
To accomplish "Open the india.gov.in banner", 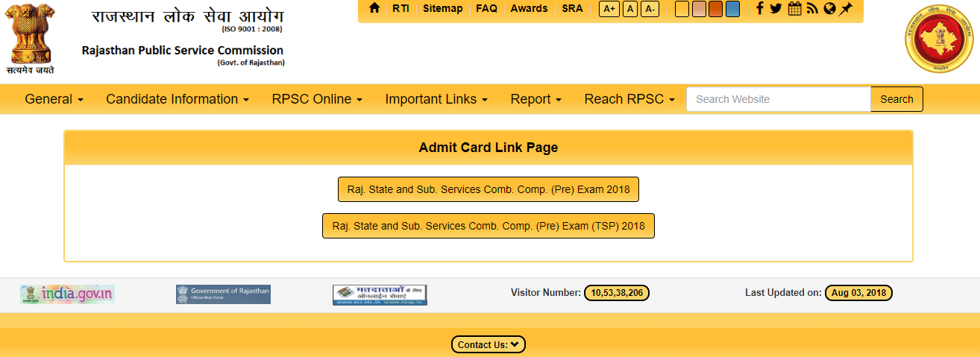I will (68, 294).
